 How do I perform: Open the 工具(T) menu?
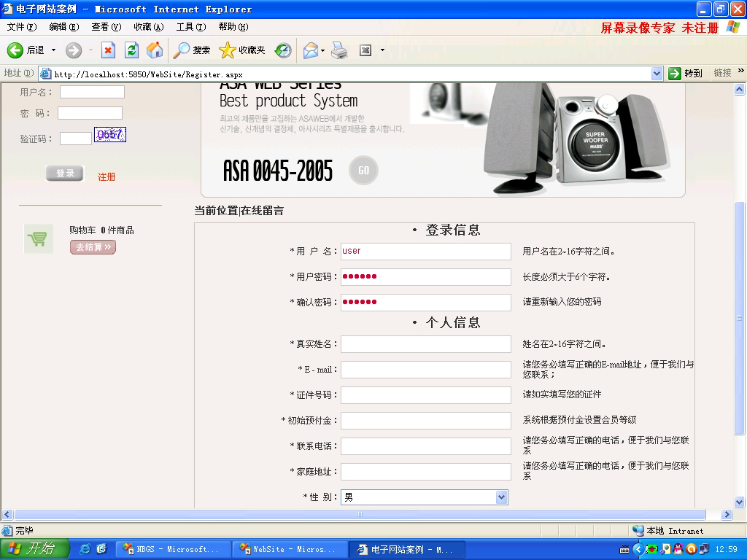click(190, 27)
